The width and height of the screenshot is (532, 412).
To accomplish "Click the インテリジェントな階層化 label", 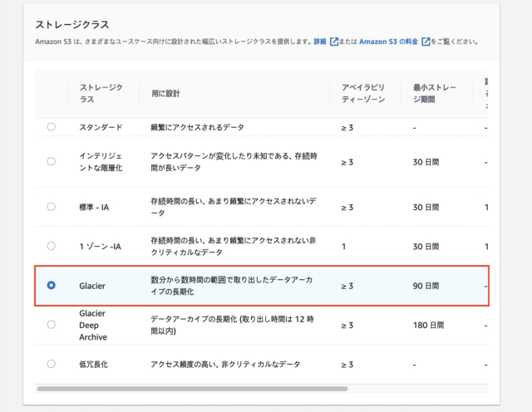I will point(101,162).
